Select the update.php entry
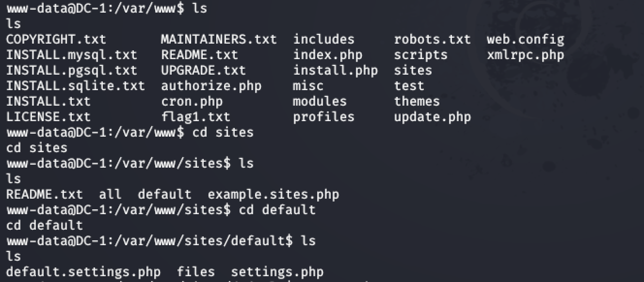The height and width of the screenshot is (282, 644). point(433,117)
